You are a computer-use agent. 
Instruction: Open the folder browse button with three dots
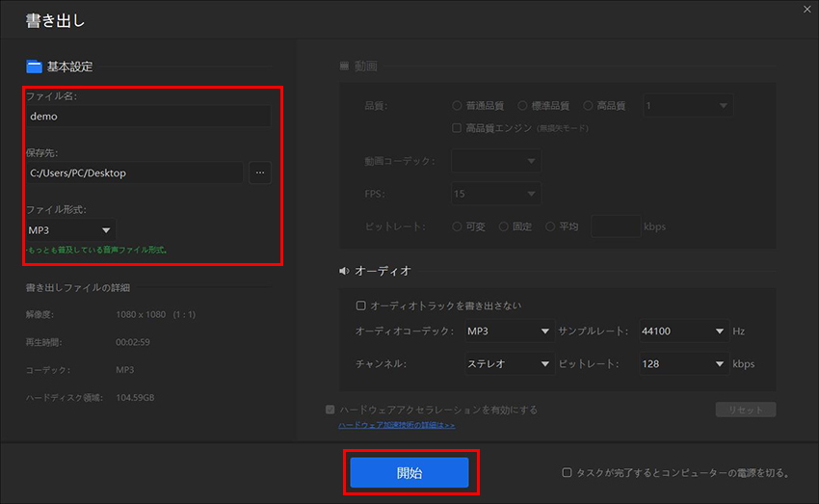point(259,172)
